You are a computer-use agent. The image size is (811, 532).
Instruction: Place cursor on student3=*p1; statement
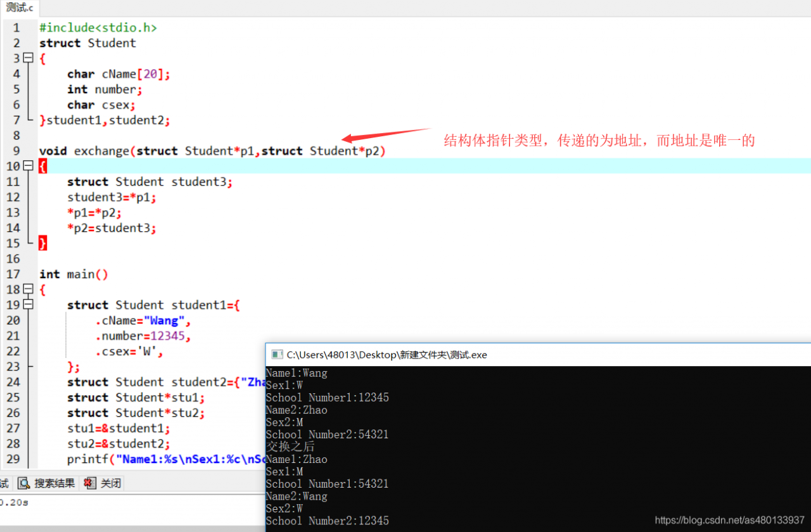(112, 197)
